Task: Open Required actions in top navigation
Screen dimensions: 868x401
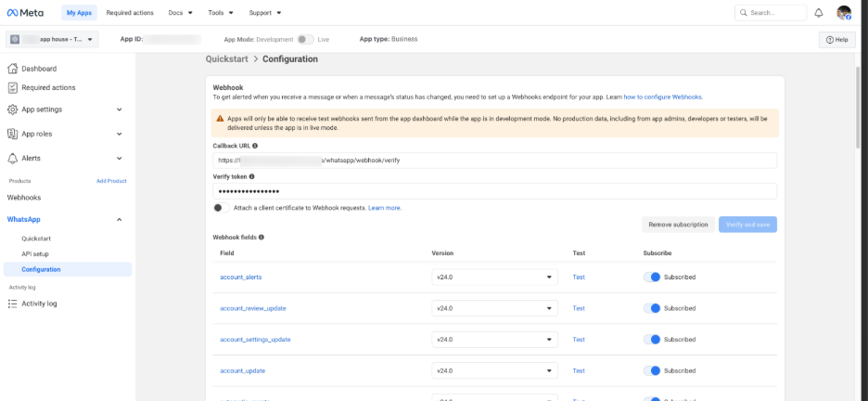Action: (130, 13)
